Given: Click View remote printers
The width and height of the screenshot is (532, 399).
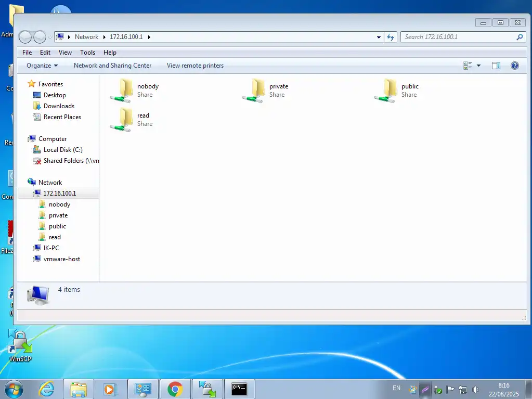Looking at the screenshot, I should (195, 66).
